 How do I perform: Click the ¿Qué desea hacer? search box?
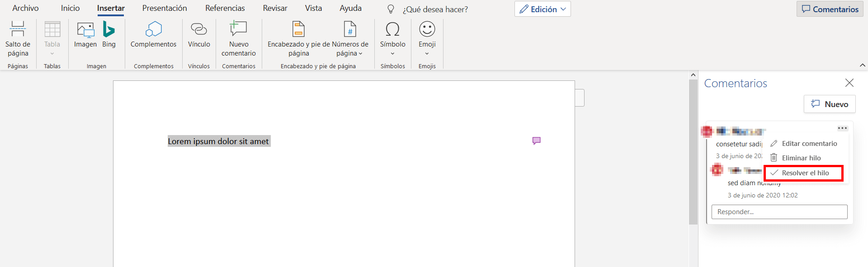(x=435, y=9)
